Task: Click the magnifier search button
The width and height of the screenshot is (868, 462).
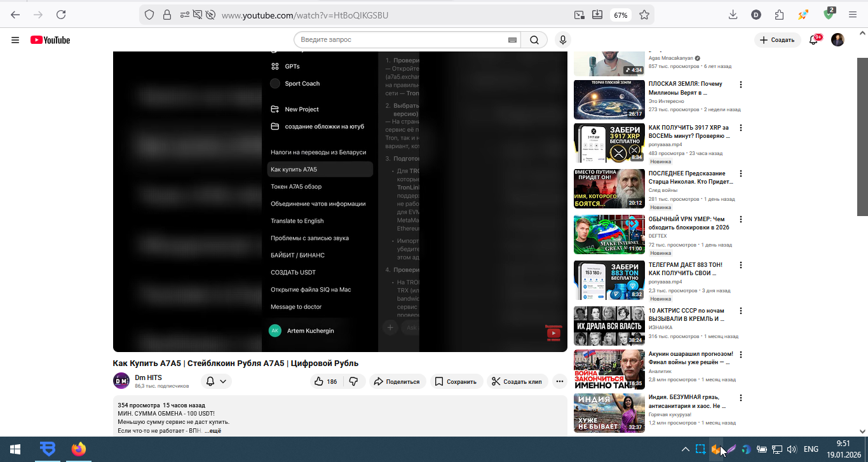Action: coord(534,40)
